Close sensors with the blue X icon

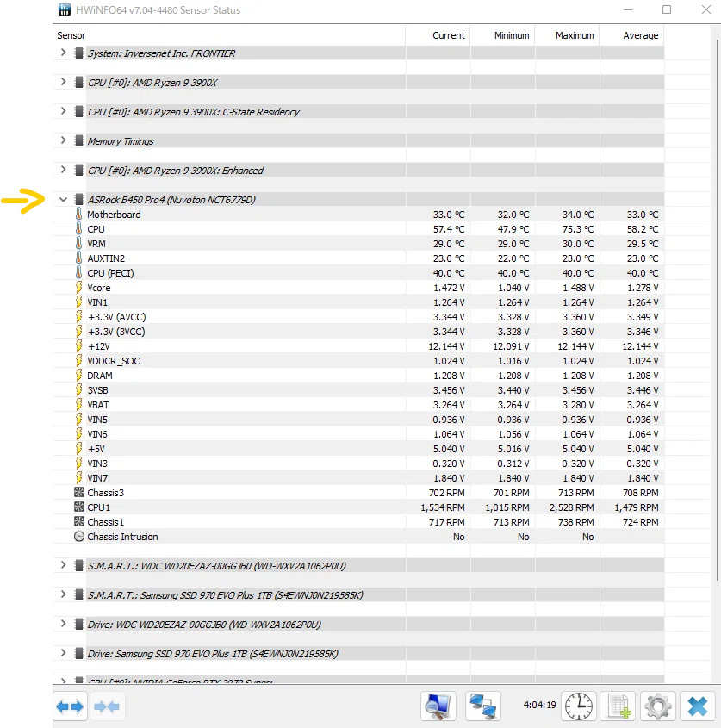[x=698, y=706]
